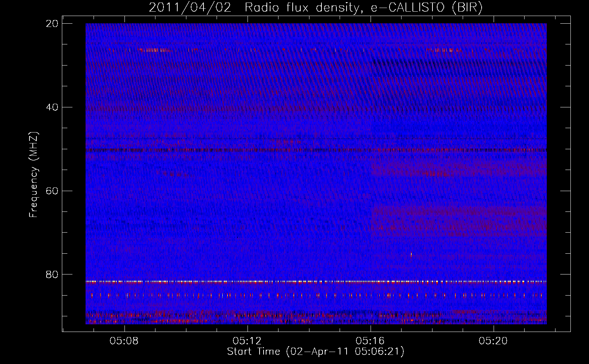
Task: Click the "40" frequency tick label
Action: click(x=52, y=107)
